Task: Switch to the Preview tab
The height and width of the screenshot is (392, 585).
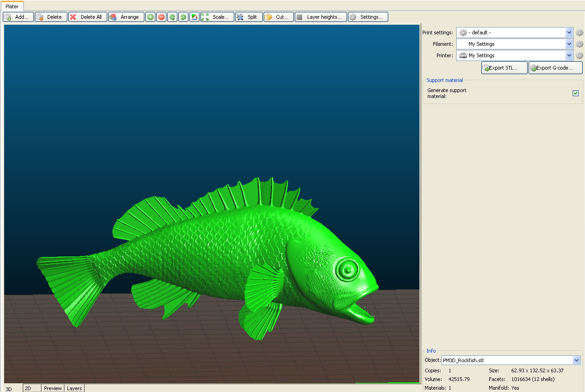Action: click(53, 388)
